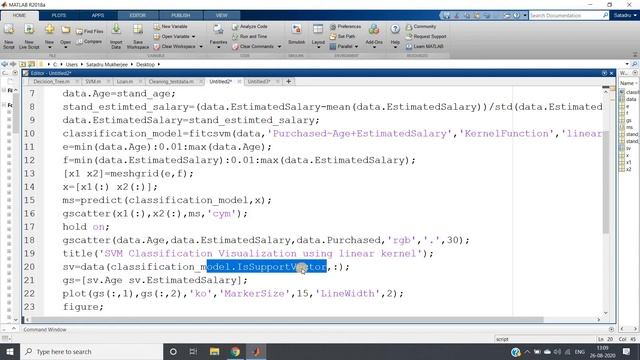Switch to the APPS ribbon tab
This screenshot has height=360, width=640.
click(98, 16)
